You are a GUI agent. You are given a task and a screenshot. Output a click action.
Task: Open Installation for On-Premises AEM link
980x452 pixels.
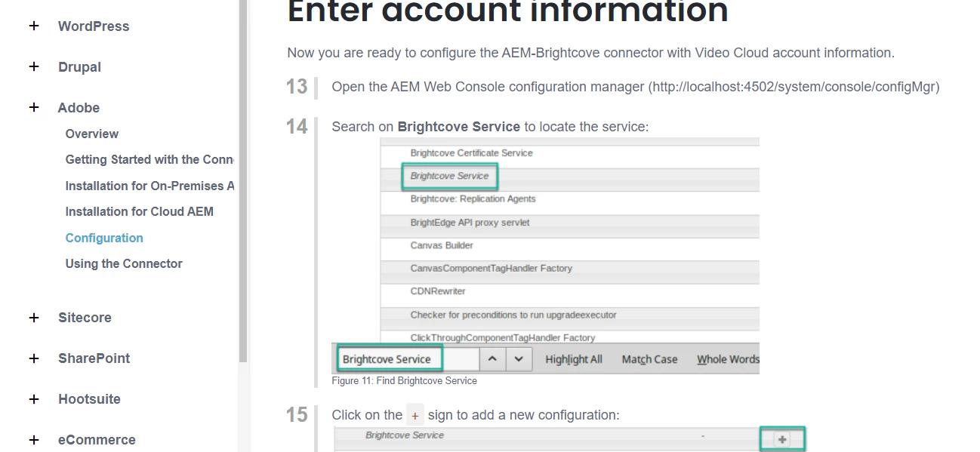[149, 186]
